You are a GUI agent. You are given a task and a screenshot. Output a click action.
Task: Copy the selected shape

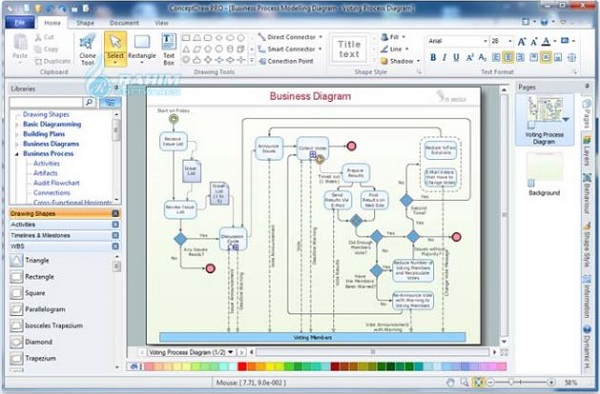click(46, 49)
